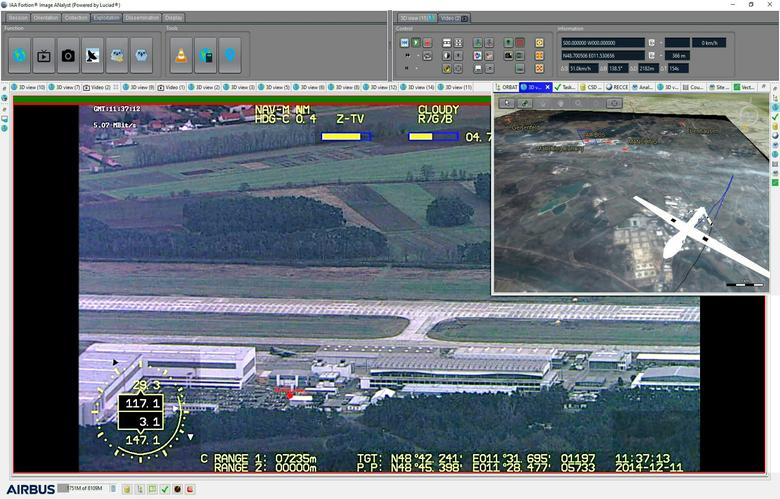The image size is (780, 499).
Task: Click the memory usage bar
Action: (82, 489)
